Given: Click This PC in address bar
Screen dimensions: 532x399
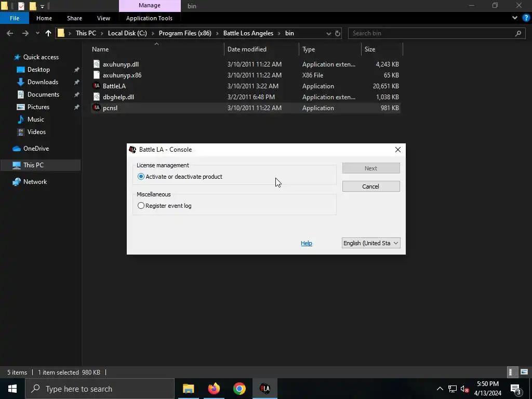Looking at the screenshot, I should (x=86, y=33).
